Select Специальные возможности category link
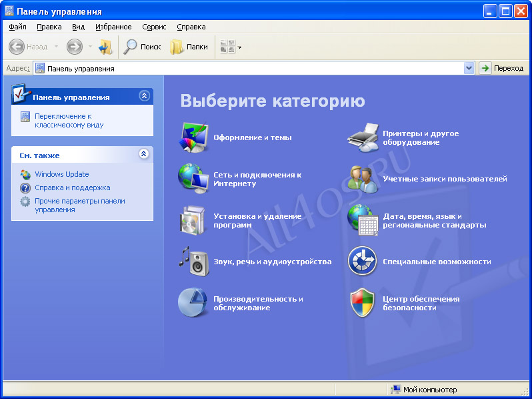This screenshot has width=532, height=399. 437,262
